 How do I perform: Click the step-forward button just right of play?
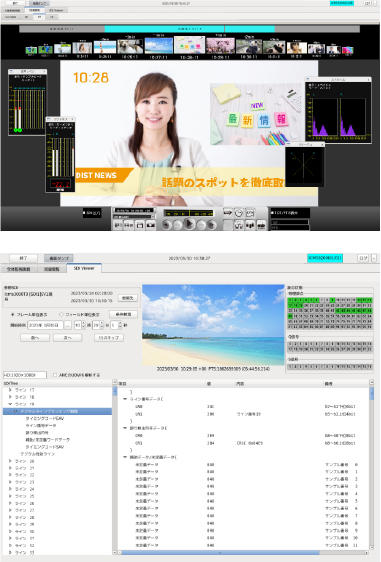pyautogui.click(x=201, y=225)
